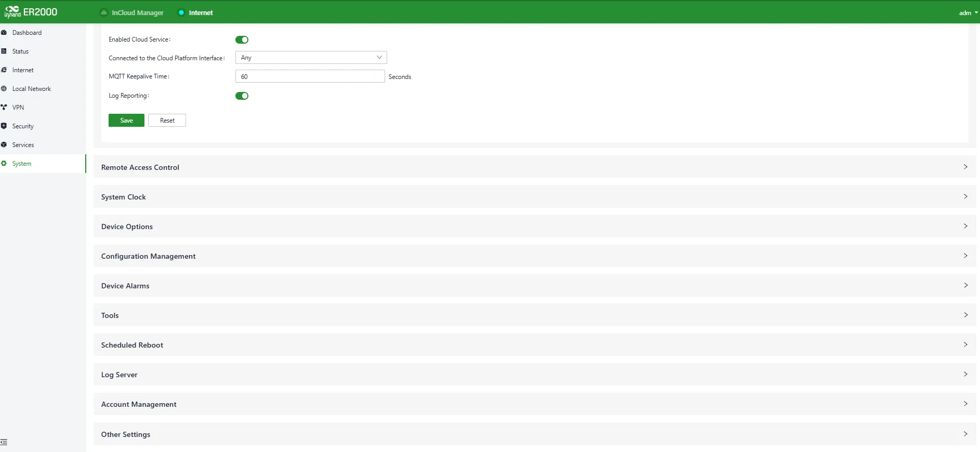Expand the Log Server section

[x=535, y=374]
